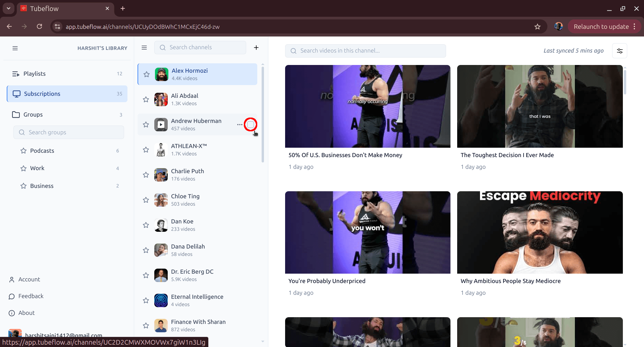Image resolution: width=644 pixels, height=347 pixels.
Task: Expand the Groups section in sidebar
Action: coord(33,114)
